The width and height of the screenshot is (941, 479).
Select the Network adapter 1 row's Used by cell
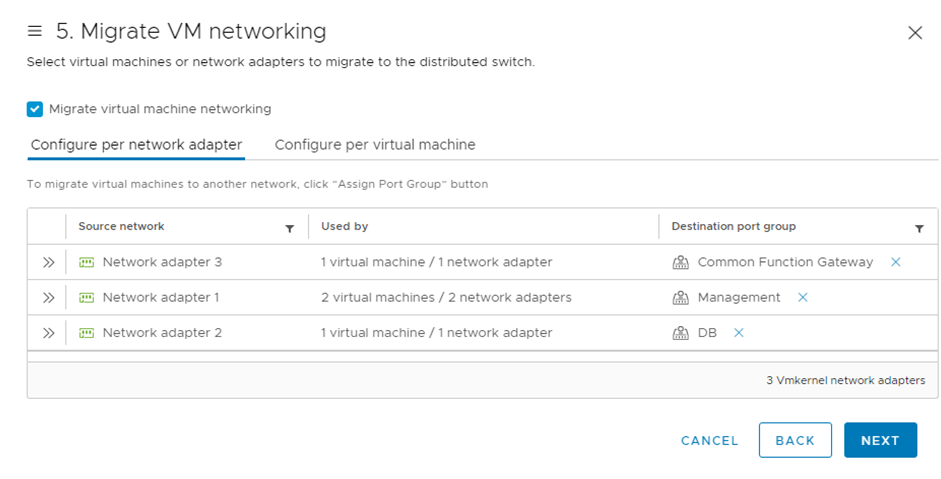pos(446,297)
